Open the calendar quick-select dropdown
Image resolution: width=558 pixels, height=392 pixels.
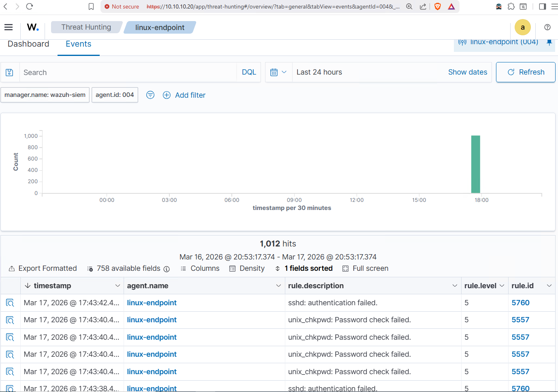point(279,72)
